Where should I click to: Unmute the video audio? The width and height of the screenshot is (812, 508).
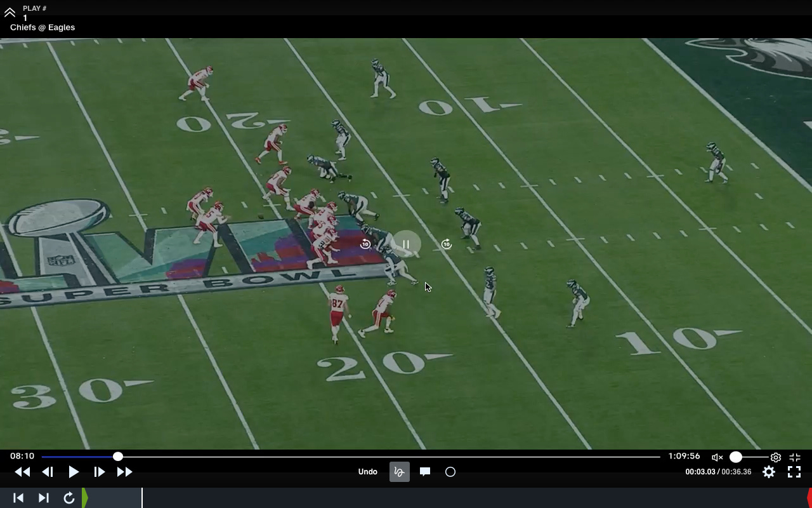pos(717,457)
